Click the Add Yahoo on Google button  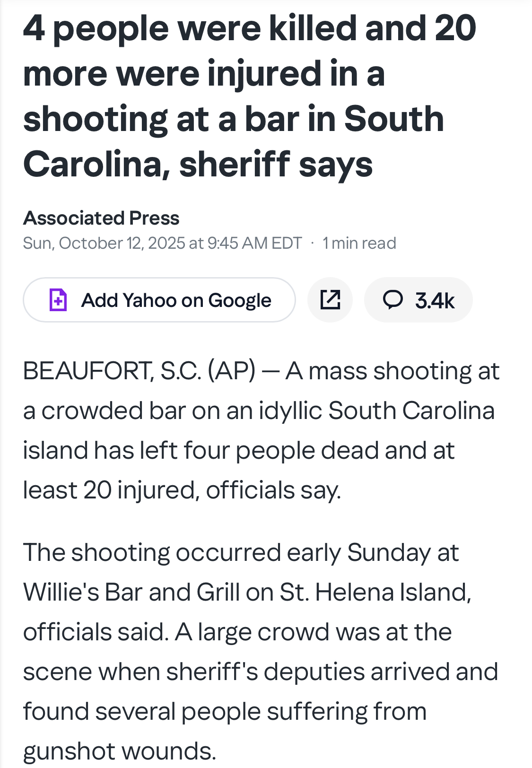[159, 300]
